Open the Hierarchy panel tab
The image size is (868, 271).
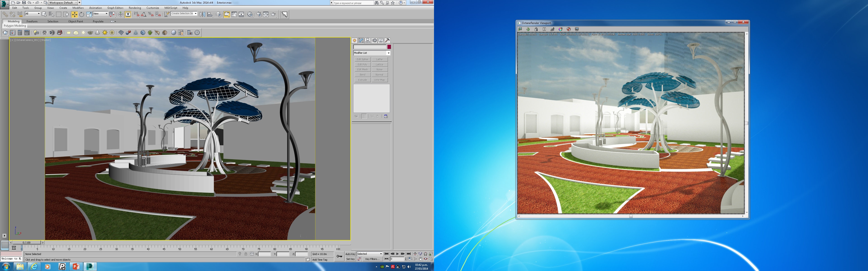point(368,40)
